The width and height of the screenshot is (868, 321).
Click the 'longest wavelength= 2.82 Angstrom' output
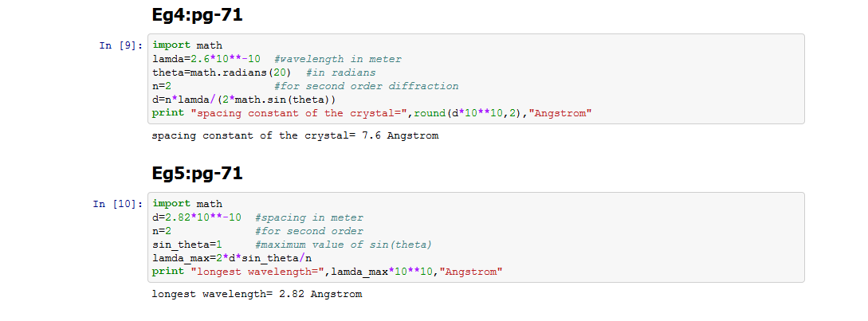257,294
